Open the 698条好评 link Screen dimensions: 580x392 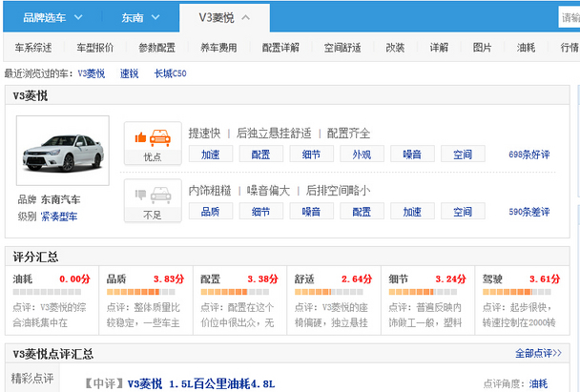529,155
